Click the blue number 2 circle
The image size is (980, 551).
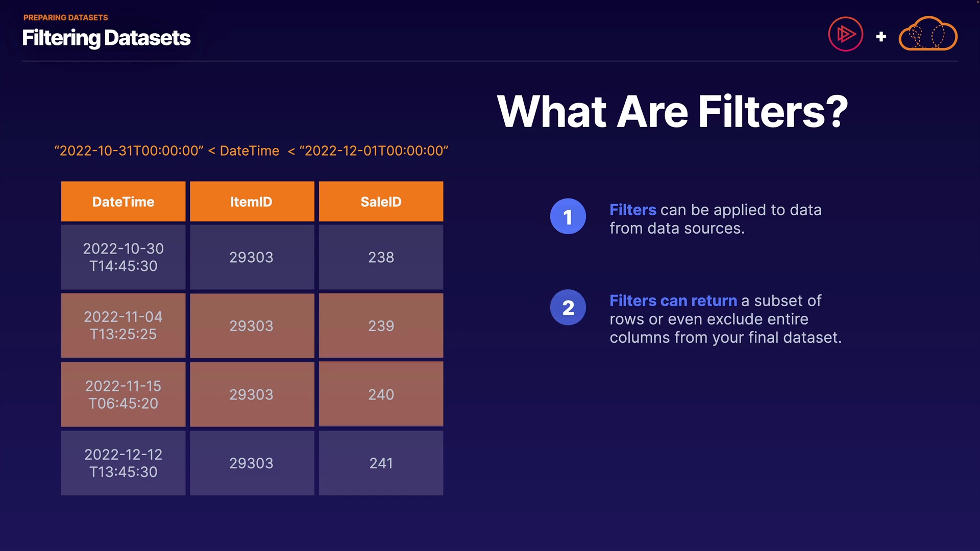pos(568,308)
